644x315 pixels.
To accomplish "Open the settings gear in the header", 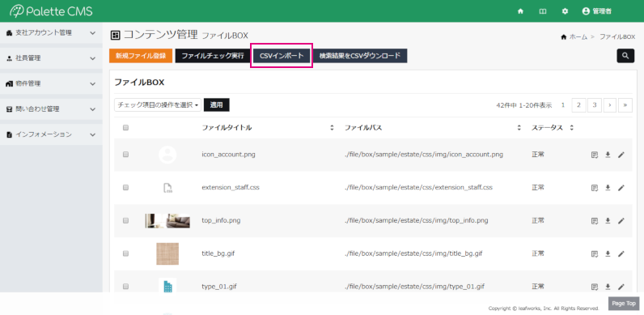I will coord(565,11).
